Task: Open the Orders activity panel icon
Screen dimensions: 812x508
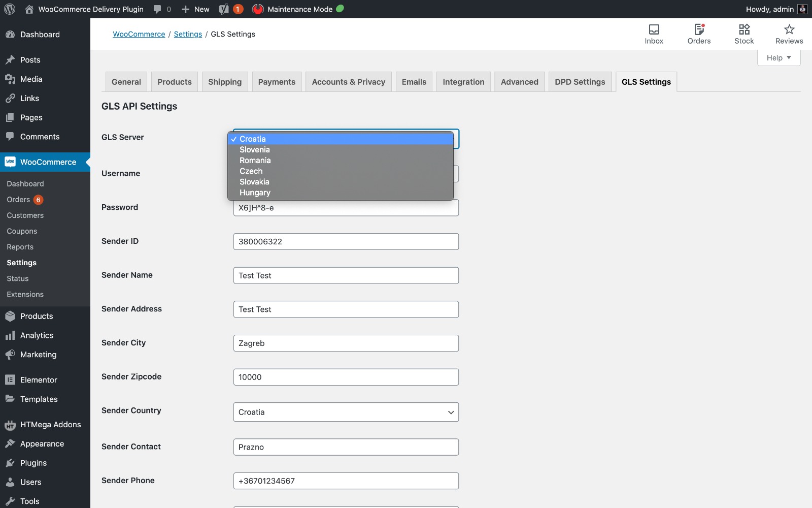Action: pos(699,29)
